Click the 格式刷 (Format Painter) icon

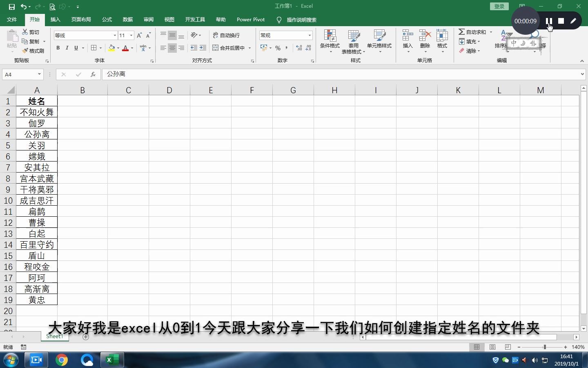[x=34, y=51]
